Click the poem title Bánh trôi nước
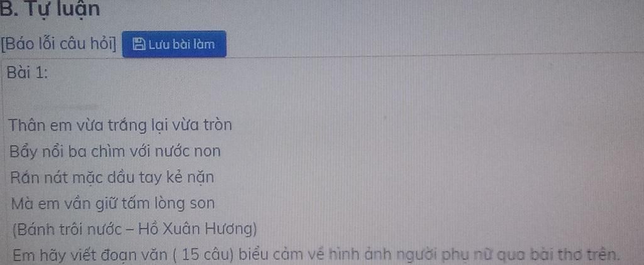 (69, 229)
